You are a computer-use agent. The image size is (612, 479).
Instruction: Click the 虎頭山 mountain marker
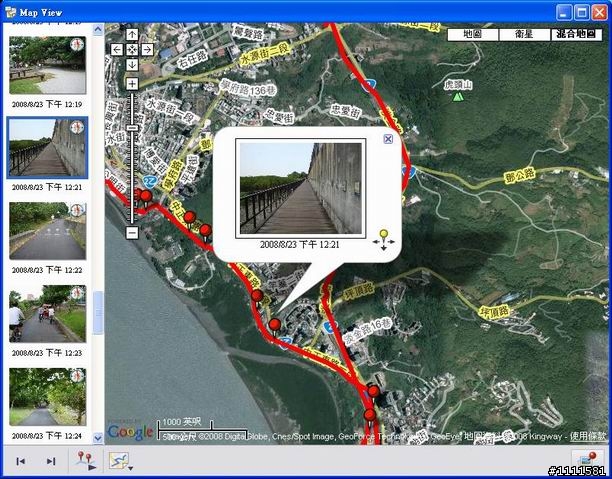[x=458, y=96]
